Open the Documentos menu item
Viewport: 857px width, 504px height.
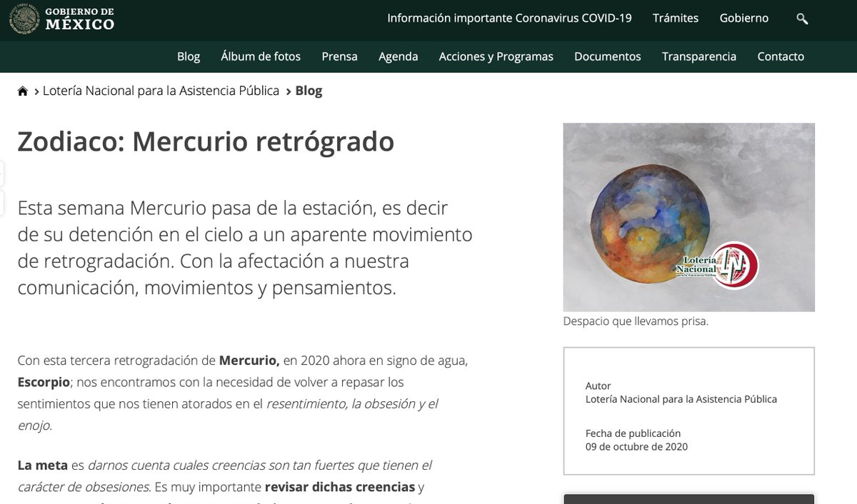607,56
